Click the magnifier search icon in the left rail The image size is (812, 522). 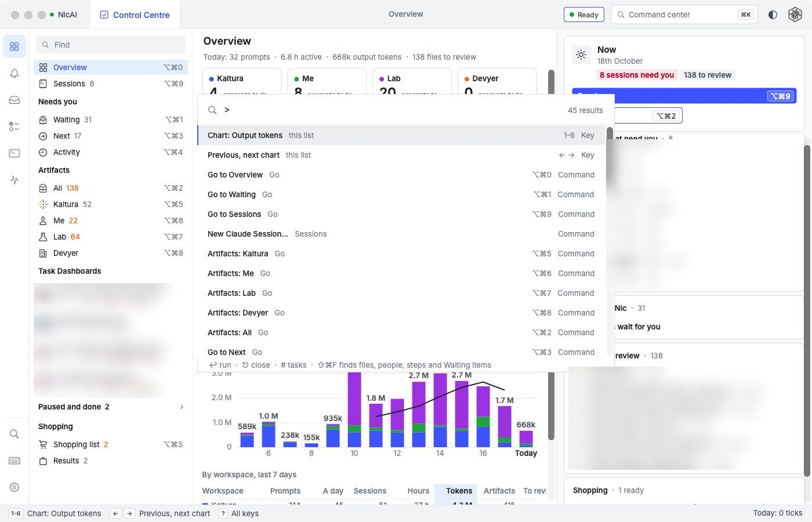(x=14, y=434)
